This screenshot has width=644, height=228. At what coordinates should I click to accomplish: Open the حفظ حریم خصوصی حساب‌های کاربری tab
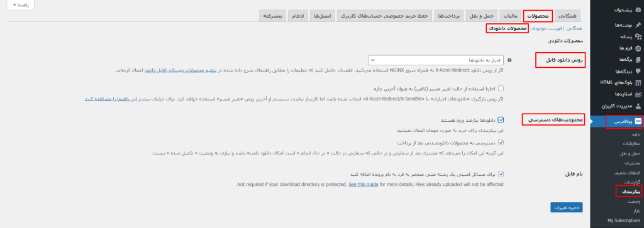(x=385, y=15)
